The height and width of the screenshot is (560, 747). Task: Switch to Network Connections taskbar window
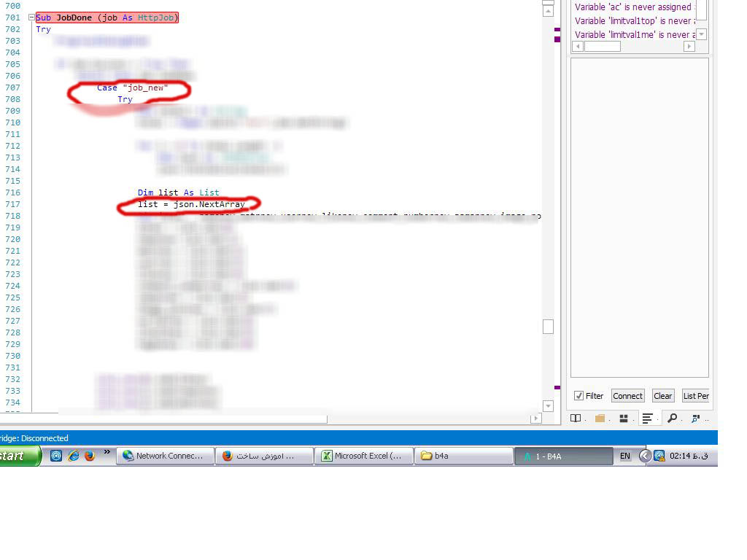click(x=165, y=456)
